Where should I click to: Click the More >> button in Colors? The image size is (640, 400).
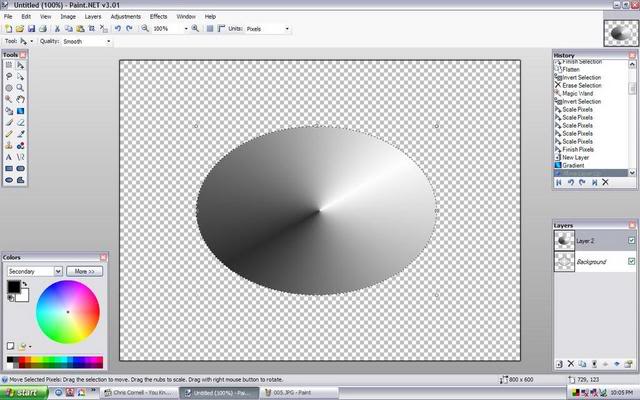click(84, 271)
